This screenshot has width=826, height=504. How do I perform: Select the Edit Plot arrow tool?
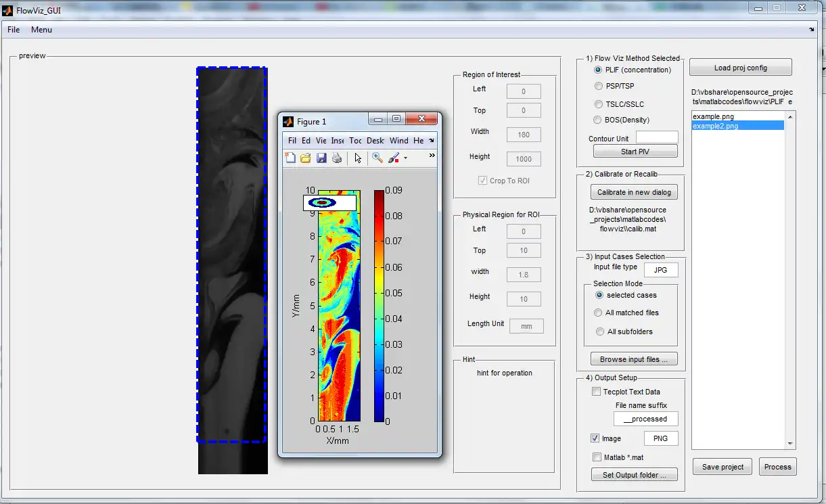pyautogui.click(x=358, y=158)
